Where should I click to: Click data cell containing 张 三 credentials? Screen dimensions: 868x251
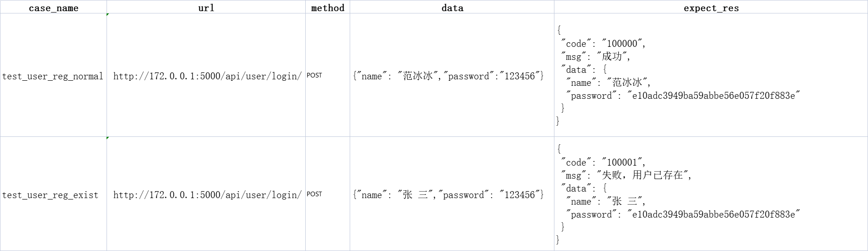click(452, 194)
